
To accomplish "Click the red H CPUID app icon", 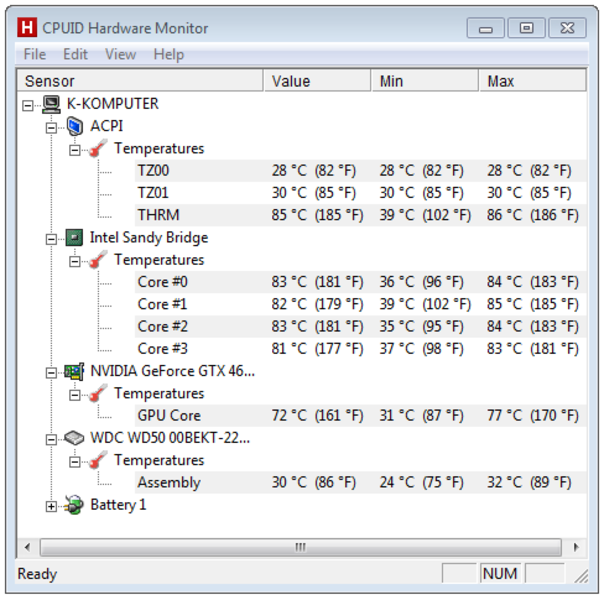I will click(x=27, y=27).
